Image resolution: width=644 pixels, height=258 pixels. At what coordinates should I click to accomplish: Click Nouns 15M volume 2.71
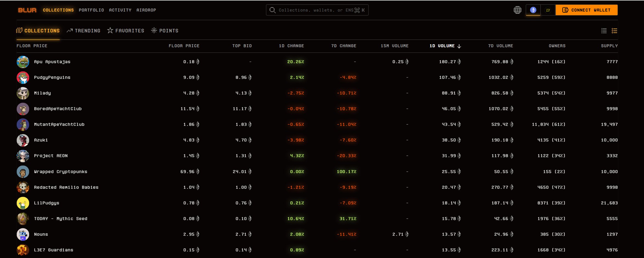(400, 234)
